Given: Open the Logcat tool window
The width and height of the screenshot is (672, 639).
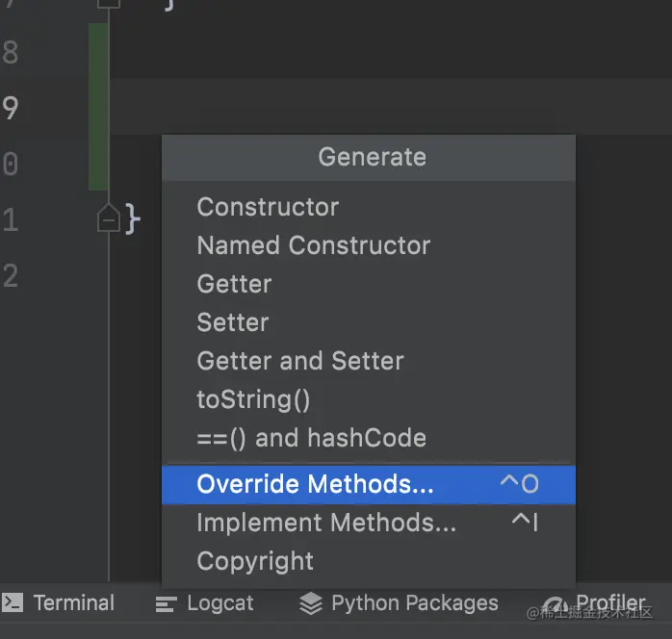Looking at the screenshot, I should coord(204,603).
